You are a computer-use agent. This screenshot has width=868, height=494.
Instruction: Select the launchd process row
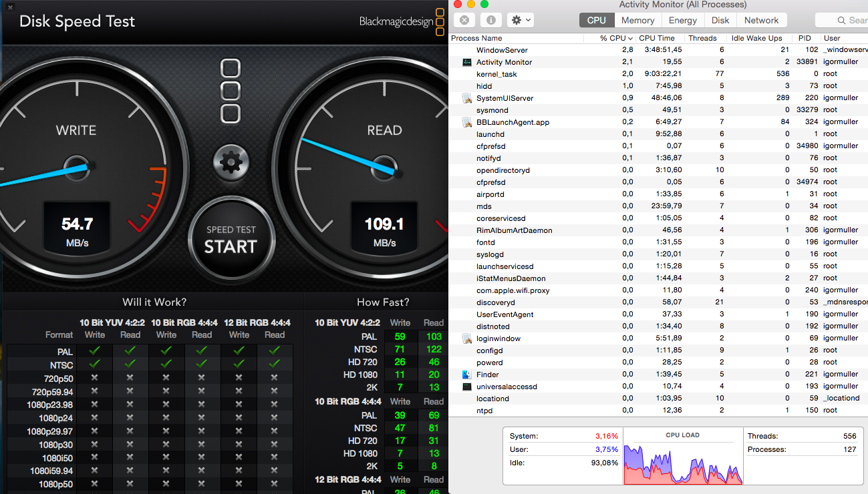(x=658, y=134)
